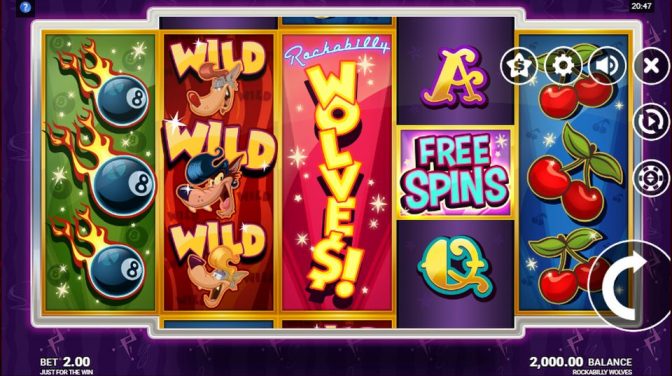Click the 2,000.00 Balance display
This screenshot has width=672, height=376.
click(x=581, y=362)
